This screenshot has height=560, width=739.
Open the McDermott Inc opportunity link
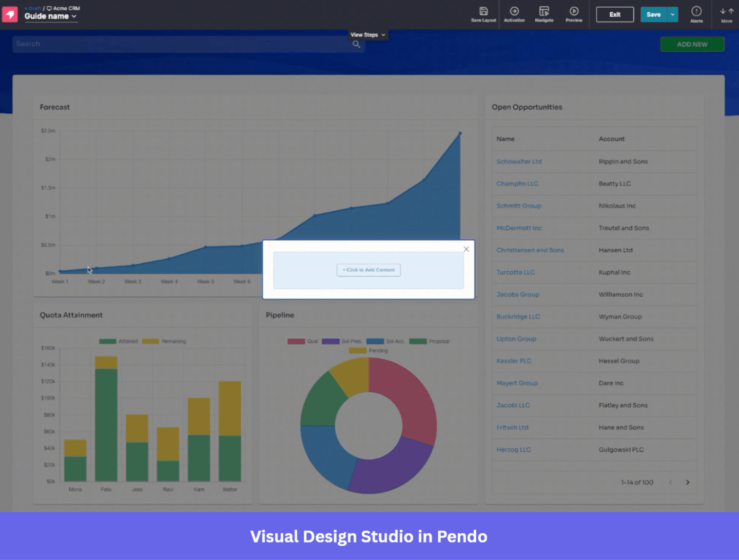coord(519,228)
